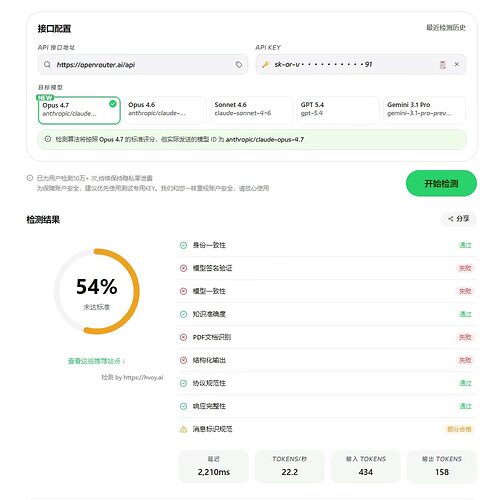
Task: Click the fail icon for 模型签名验证
Action: (x=183, y=268)
